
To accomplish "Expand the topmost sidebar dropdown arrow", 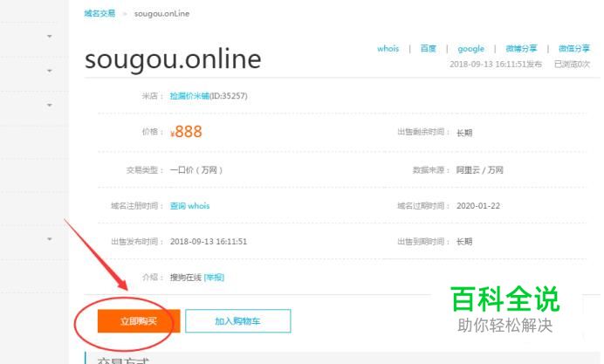I will point(49,36).
